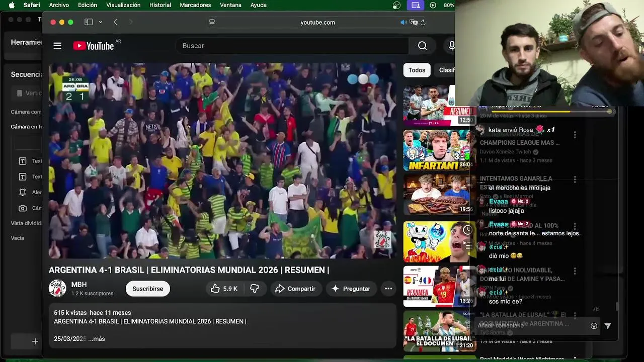The height and width of the screenshot is (362, 644).
Task: Click 'Vista dividida' in background app
Action: click(x=26, y=223)
